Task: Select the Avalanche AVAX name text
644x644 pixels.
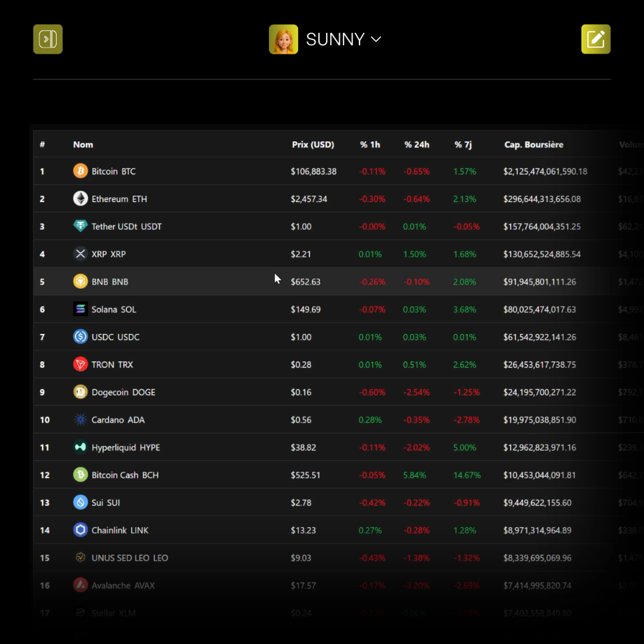Action: point(123,586)
